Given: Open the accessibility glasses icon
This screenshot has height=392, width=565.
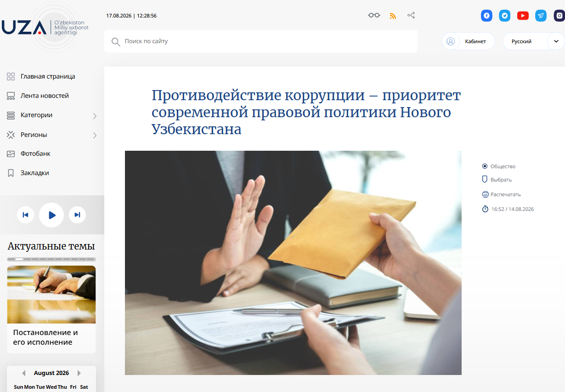Looking at the screenshot, I should (x=374, y=15).
